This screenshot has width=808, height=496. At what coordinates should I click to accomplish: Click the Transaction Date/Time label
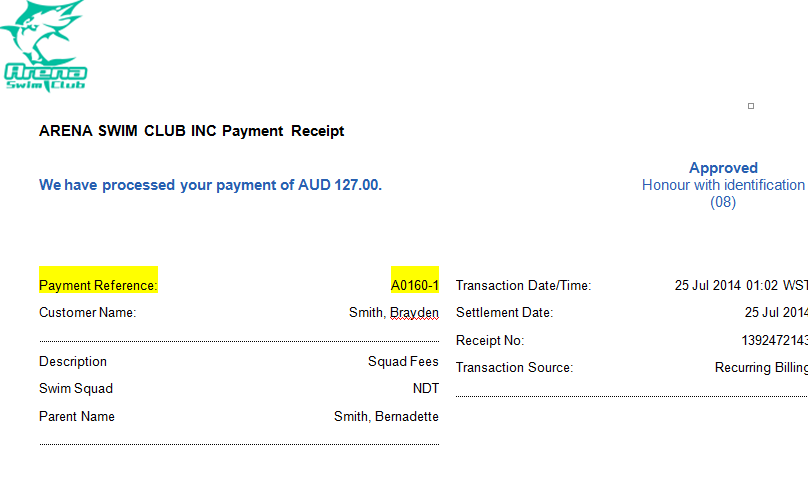[x=523, y=286]
